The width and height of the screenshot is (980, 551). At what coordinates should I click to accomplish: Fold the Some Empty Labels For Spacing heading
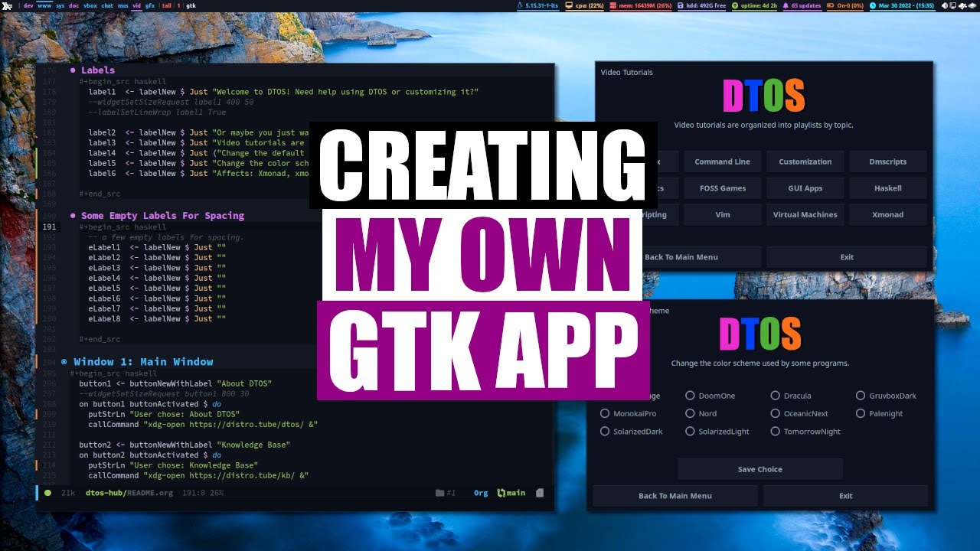pyautogui.click(x=156, y=216)
